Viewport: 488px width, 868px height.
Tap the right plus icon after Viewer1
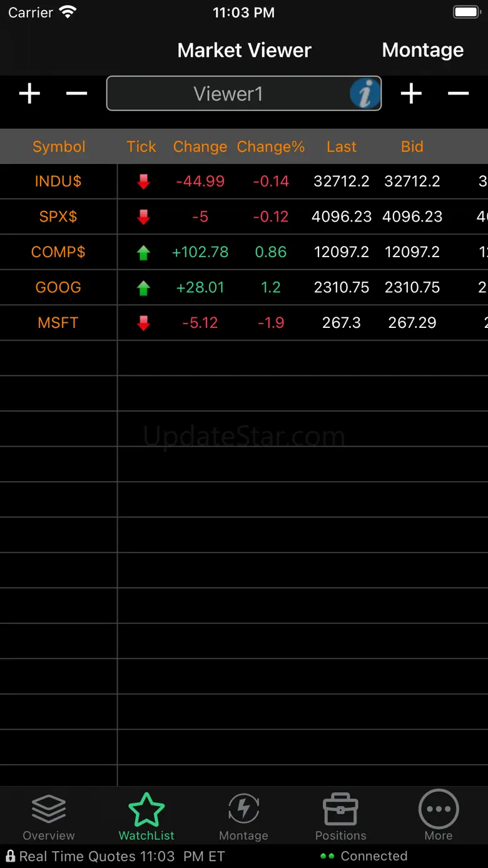[x=411, y=94]
